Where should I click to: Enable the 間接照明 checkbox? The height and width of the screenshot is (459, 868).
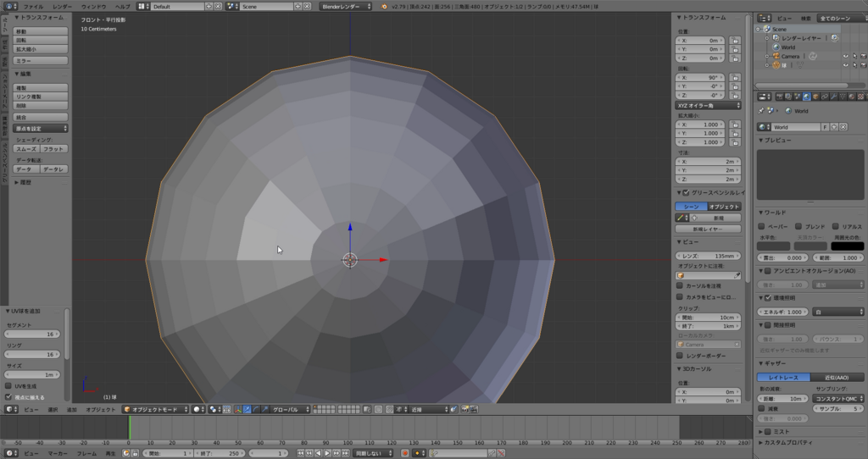coord(768,325)
